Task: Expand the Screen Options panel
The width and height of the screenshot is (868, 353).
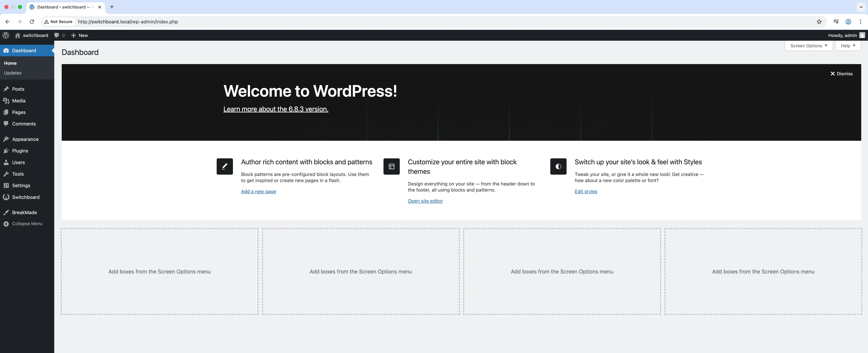Action: click(x=808, y=45)
